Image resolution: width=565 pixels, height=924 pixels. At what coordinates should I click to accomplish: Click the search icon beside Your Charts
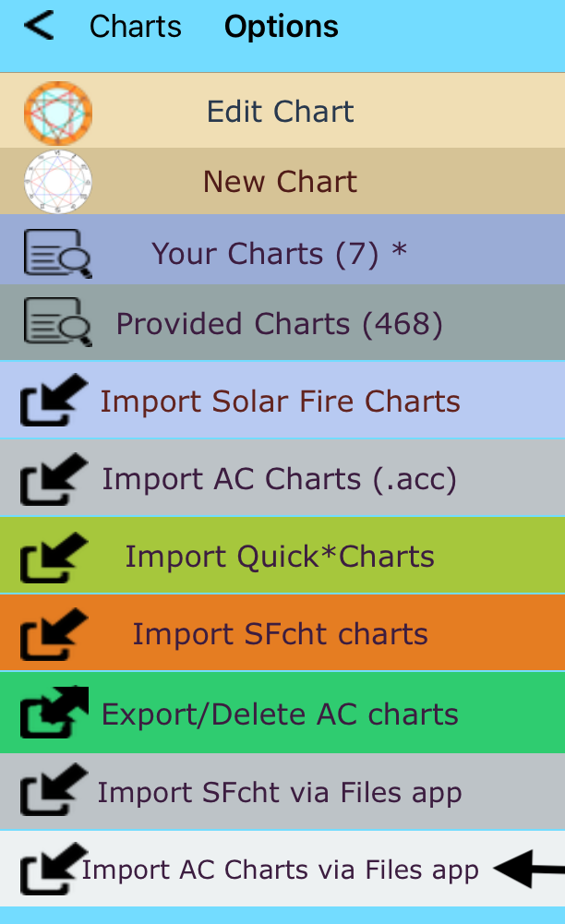tap(58, 254)
